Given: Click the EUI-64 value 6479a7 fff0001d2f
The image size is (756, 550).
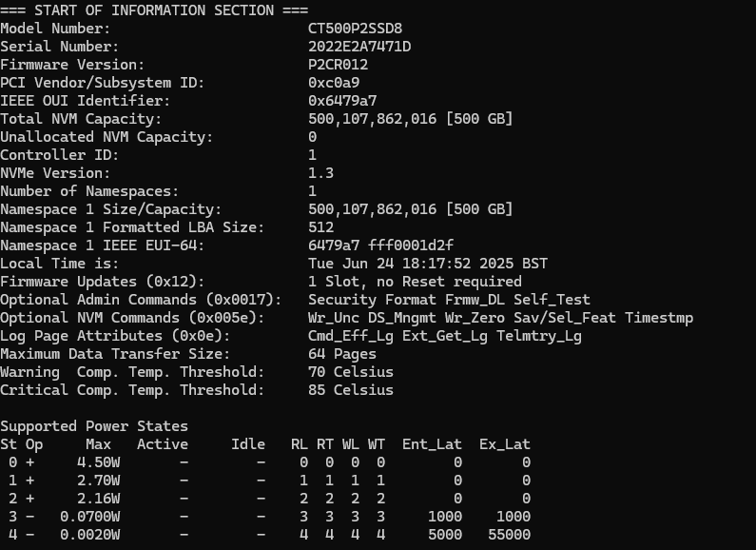Looking at the screenshot, I should 381,246.
